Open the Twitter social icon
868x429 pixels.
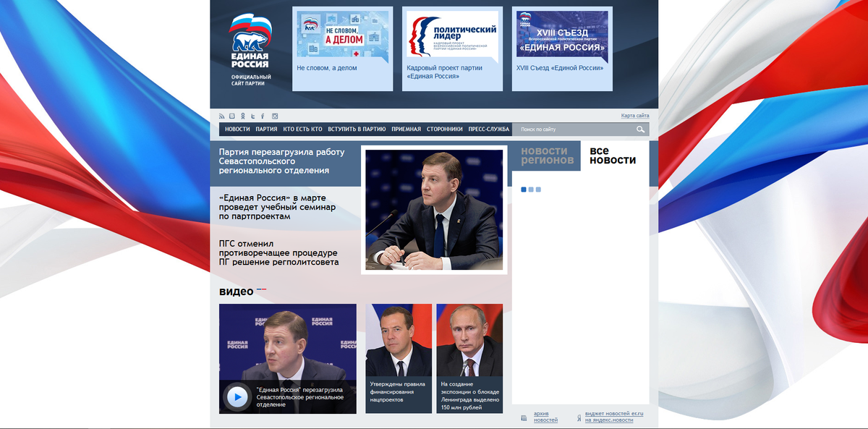pos(253,116)
